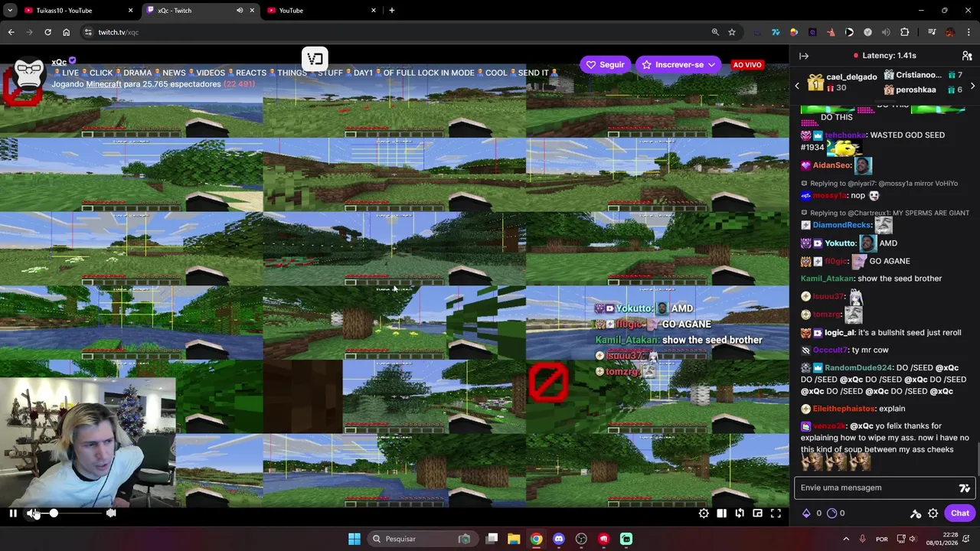Click the purple Chat send button
980x551 pixels.
click(x=960, y=514)
